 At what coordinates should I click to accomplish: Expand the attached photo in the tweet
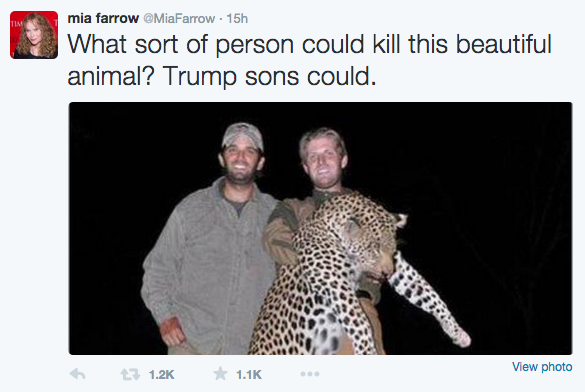320,228
